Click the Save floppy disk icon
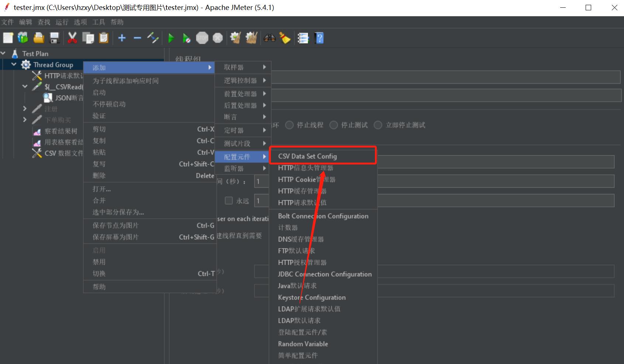This screenshot has width=624, height=364. click(x=54, y=38)
